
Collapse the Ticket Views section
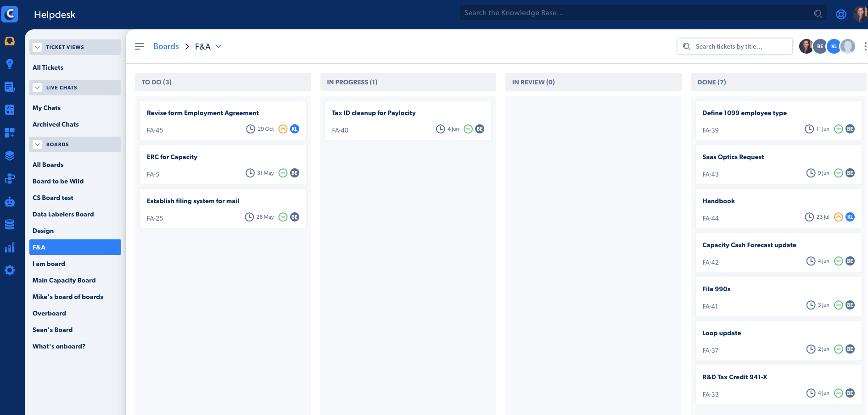click(x=38, y=47)
